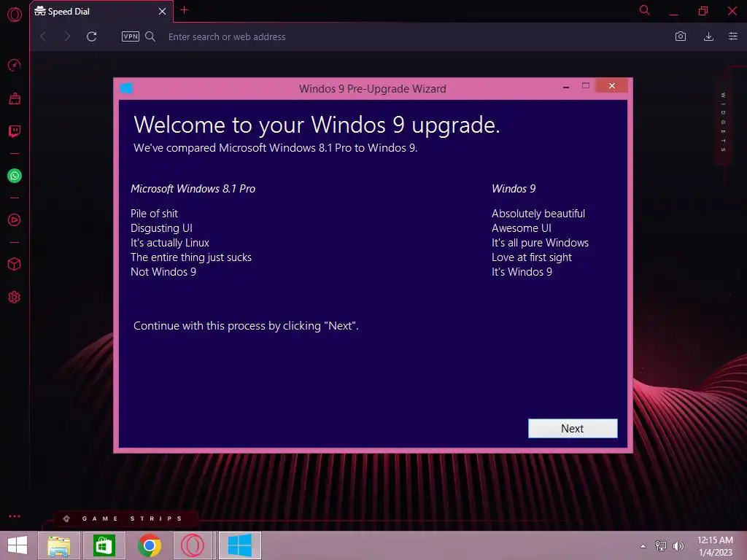The width and height of the screenshot is (747, 560).
Task: Click the "Welcome to your Windos 9 upgrade." heading
Action: coord(317,125)
